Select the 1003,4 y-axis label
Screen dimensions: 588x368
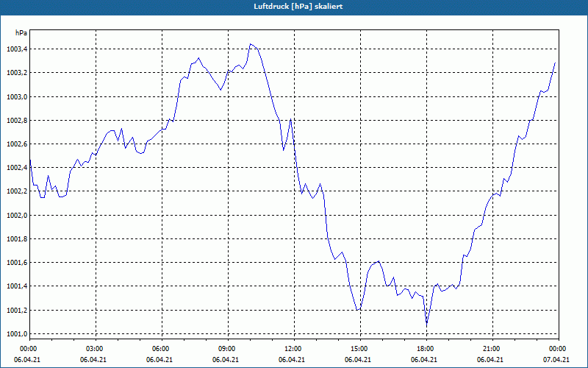(x=16, y=49)
